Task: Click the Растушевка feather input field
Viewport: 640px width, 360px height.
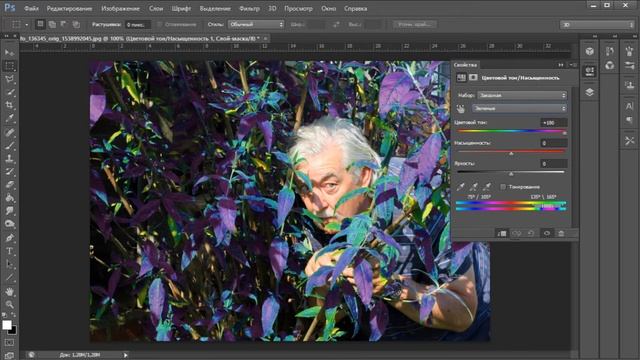Action: click(138, 24)
